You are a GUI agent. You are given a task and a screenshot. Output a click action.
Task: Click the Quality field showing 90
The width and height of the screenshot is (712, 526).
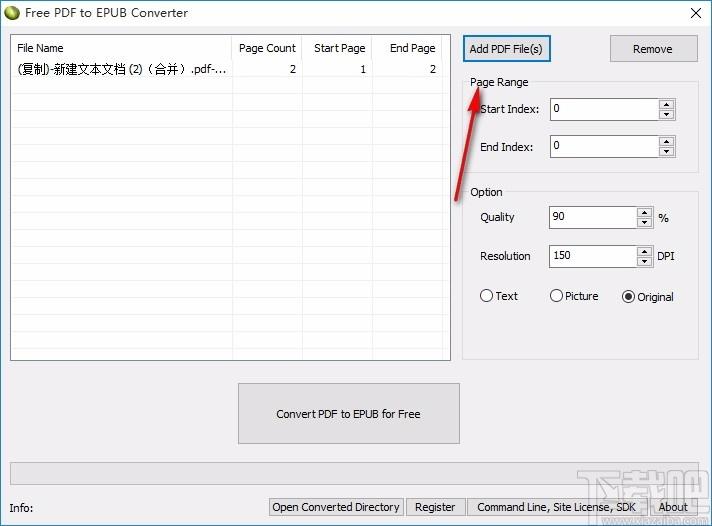[593, 217]
